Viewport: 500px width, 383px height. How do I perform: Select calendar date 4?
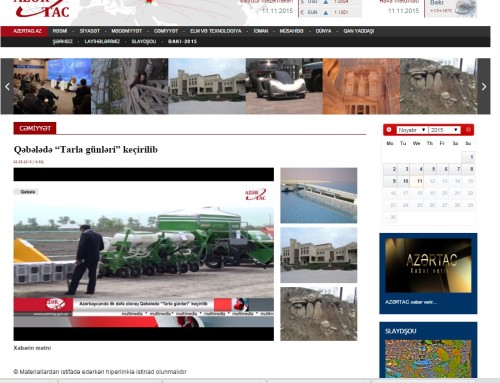coord(417,169)
